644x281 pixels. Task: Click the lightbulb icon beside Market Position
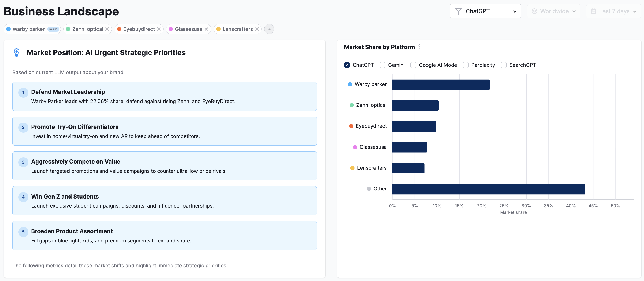click(17, 53)
